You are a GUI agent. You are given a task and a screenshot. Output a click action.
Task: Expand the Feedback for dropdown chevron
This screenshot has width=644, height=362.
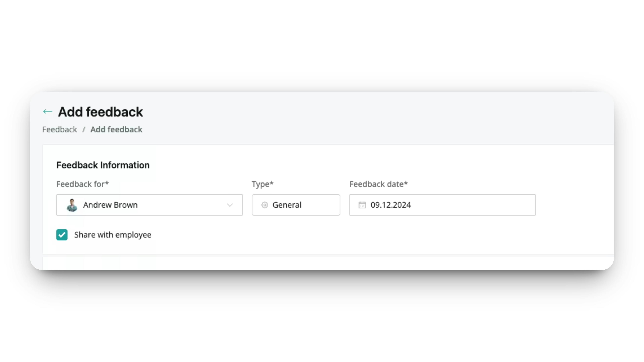[x=230, y=205]
